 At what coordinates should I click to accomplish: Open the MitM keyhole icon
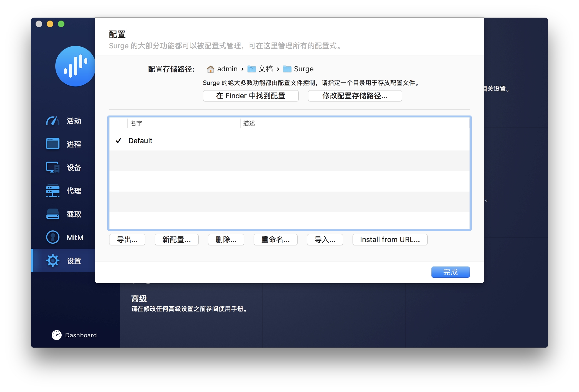pyautogui.click(x=53, y=237)
